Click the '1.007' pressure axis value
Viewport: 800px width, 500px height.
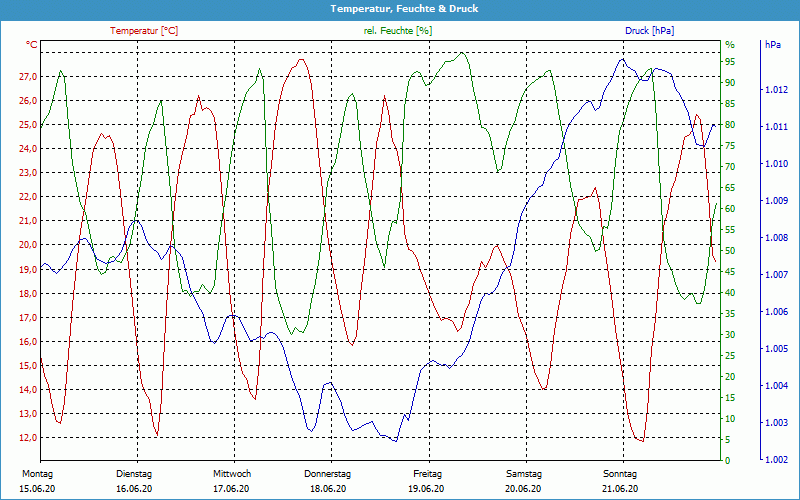click(x=777, y=275)
